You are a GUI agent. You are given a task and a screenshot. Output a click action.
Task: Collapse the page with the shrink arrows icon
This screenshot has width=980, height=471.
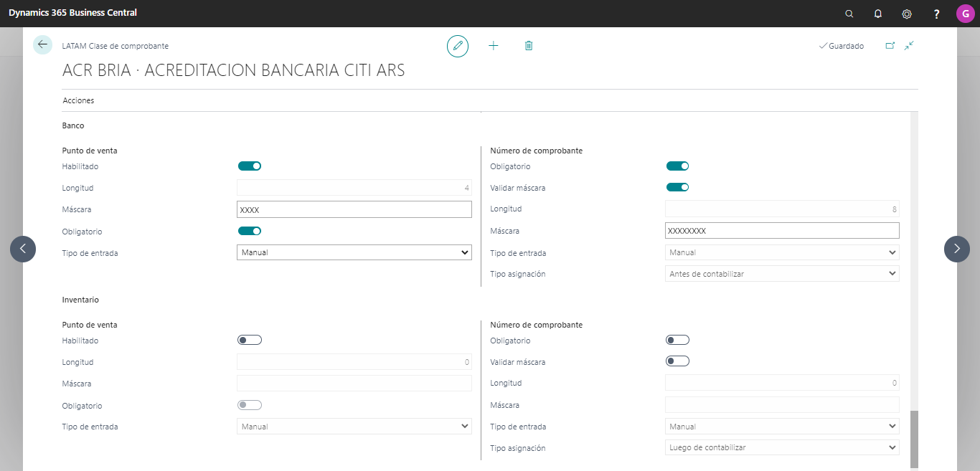[909, 45]
